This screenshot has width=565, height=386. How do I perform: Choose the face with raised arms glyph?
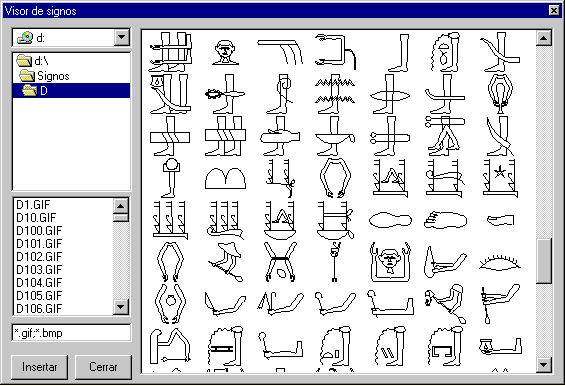point(390,262)
